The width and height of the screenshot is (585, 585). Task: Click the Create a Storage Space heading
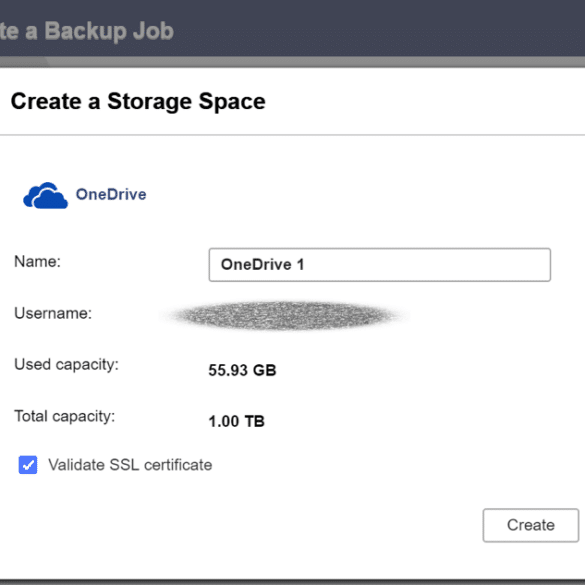coord(138,101)
